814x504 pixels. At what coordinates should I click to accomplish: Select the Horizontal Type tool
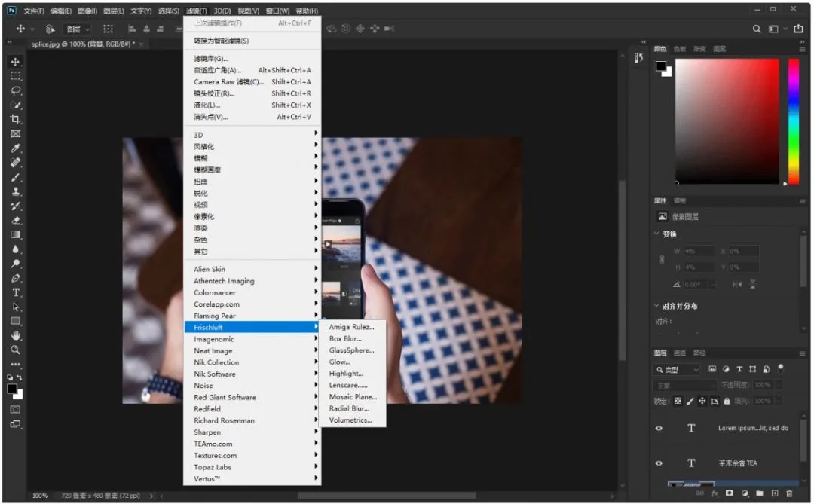(x=15, y=292)
